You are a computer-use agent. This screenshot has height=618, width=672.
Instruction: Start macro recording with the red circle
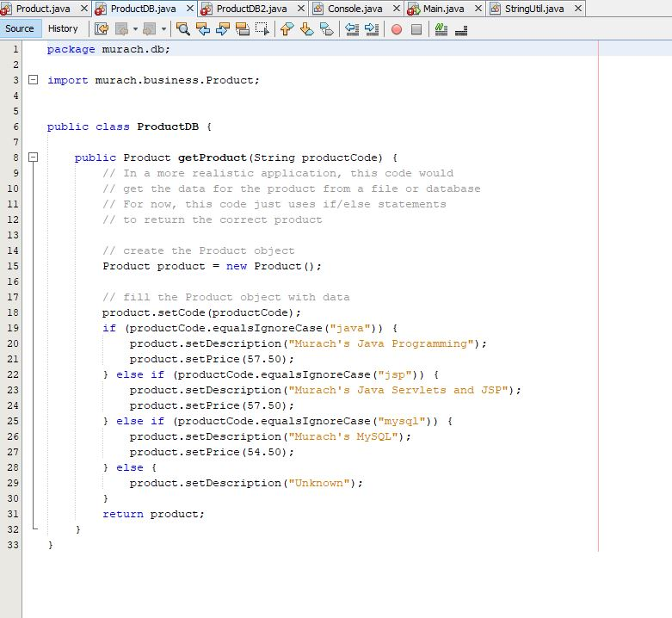(397, 29)
